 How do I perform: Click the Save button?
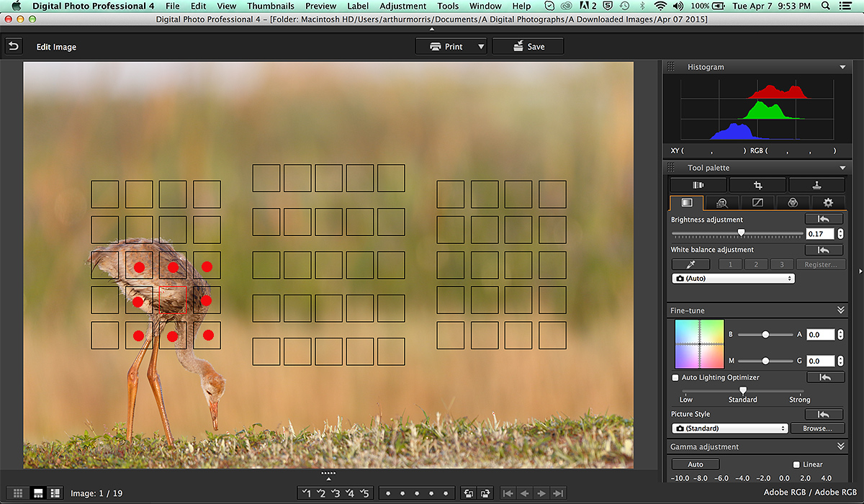tap(528, 47)
